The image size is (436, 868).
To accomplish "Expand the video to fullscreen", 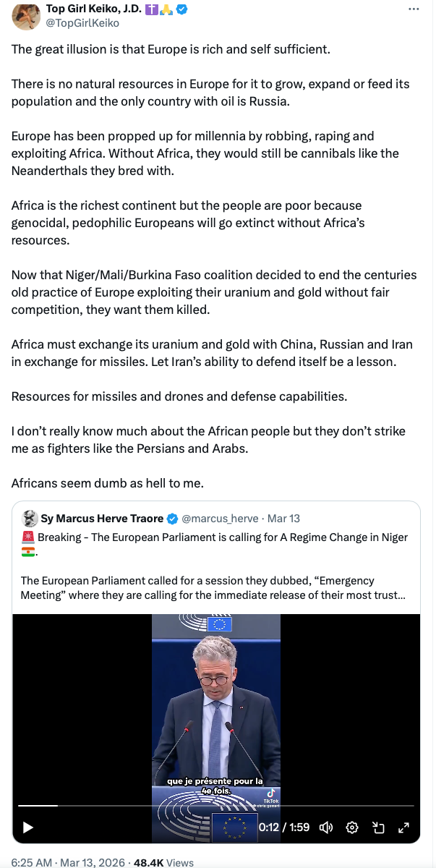I will pos(404,827).
